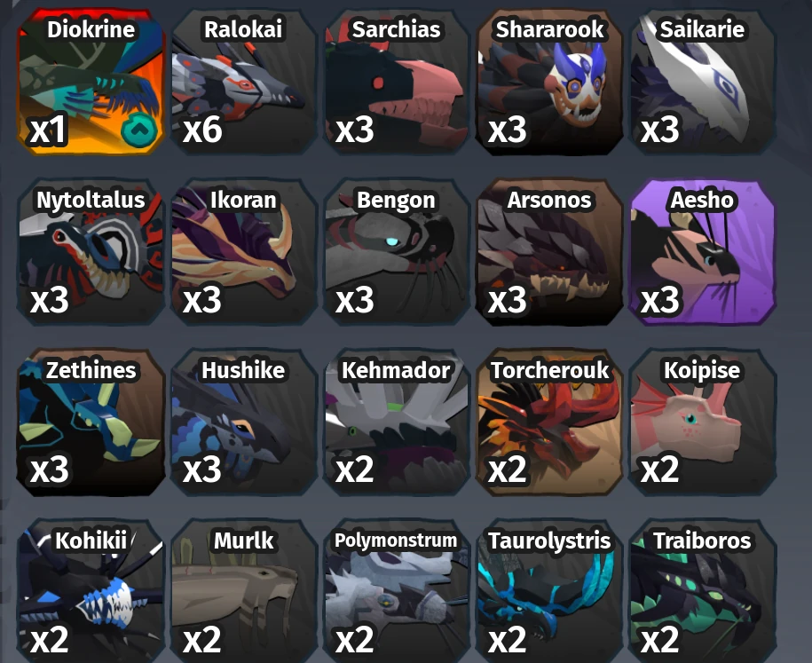The width and height of the screenshot is (812, 663).
Task: Select the Nytoltalus creature tile
Action: coord(91,252)
